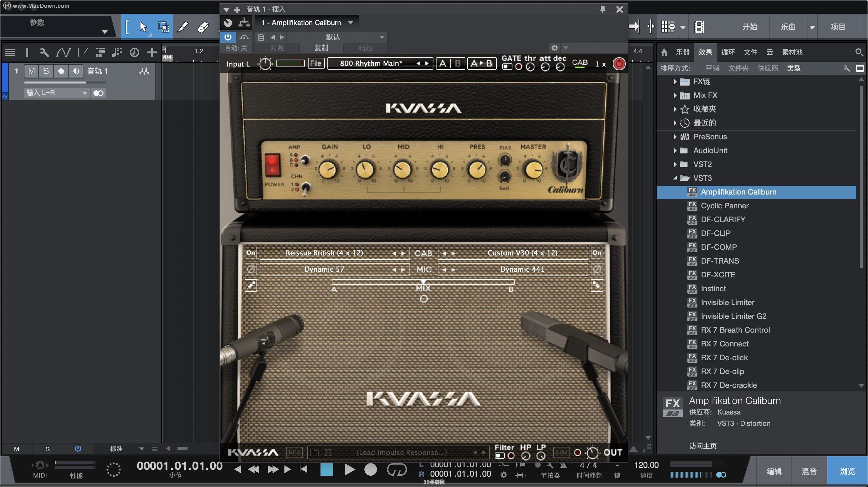Screen dimensions: 868x487
Task: Expand the Mix FX folder
Action: tap(675, 95)
